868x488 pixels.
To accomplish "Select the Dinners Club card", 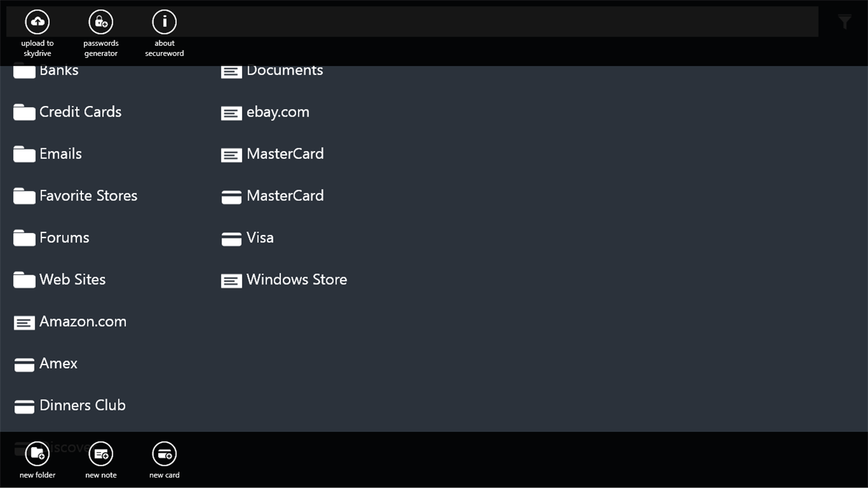I will pos(82,405).
